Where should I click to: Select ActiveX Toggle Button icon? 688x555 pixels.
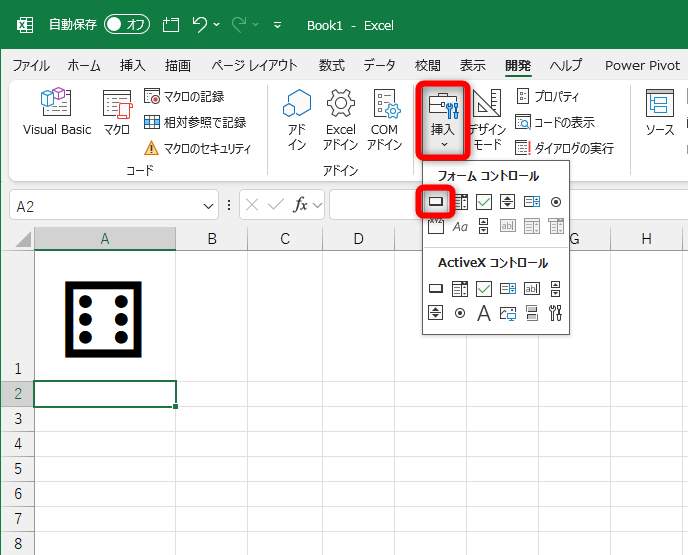[x=532, y=313]
